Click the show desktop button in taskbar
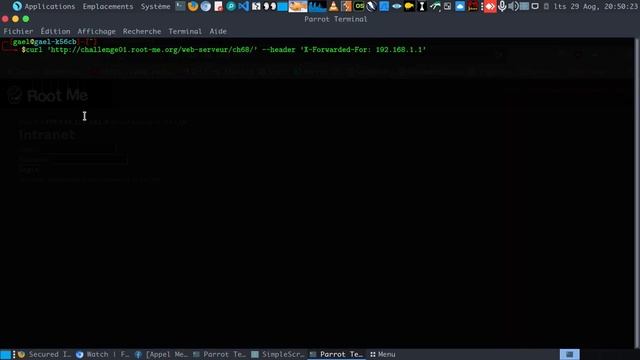 point(5,354)
